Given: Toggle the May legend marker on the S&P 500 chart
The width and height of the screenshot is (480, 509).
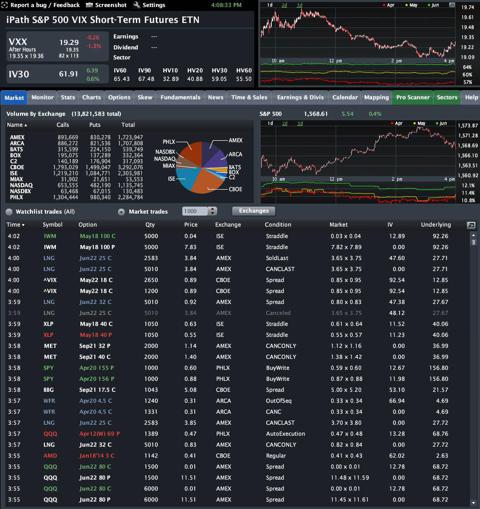Looking at the screenshot, I should pyautogui.click(x=419, y=124).
